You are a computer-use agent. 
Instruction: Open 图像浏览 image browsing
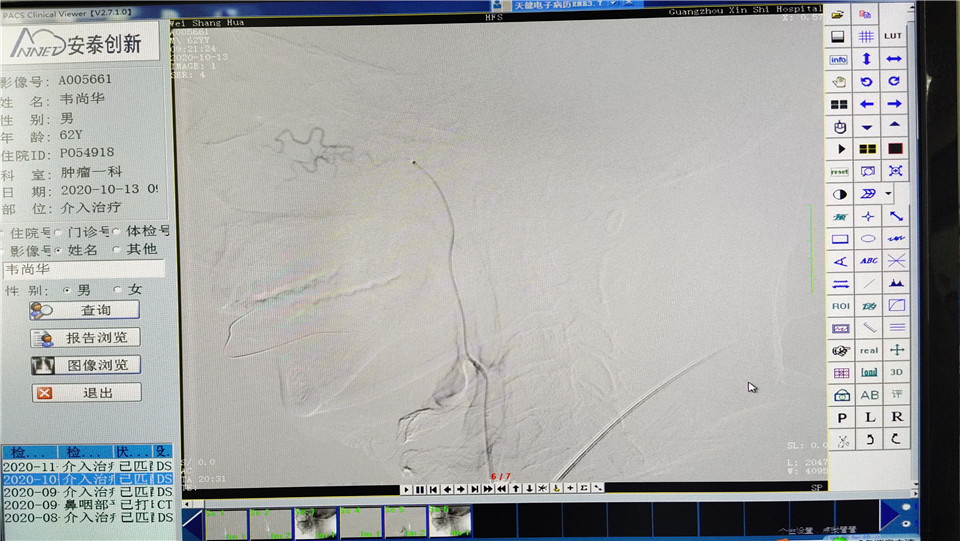pos(86,365)
